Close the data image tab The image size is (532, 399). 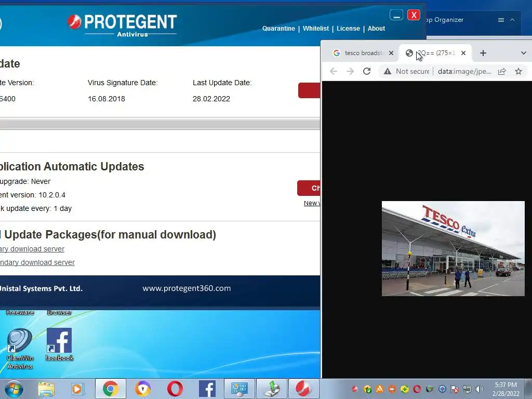(463, 53)
